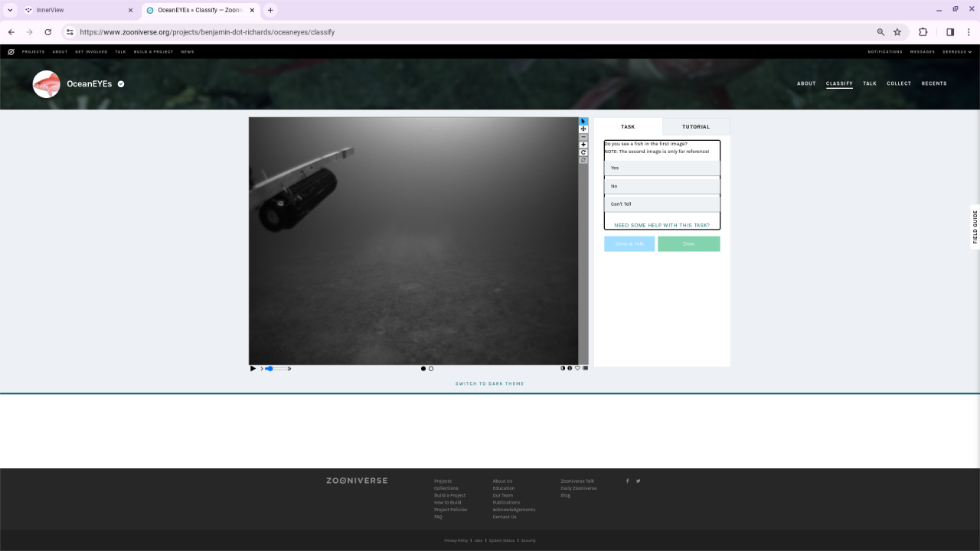The image size is (980, 551).
Task: Open the project Talk page
Action: click(x=870, y=83)
